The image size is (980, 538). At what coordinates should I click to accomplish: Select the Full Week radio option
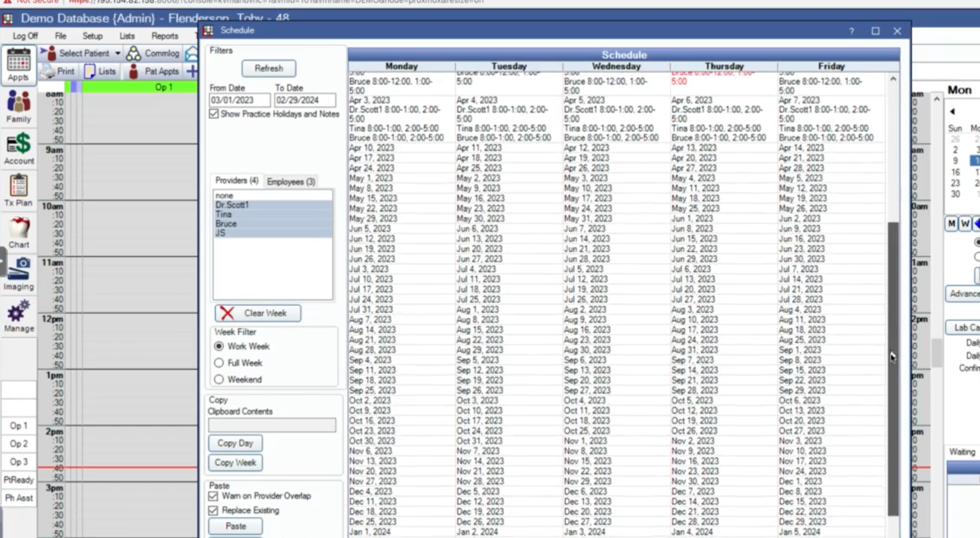pyautogui.click(x=219, y=363)
